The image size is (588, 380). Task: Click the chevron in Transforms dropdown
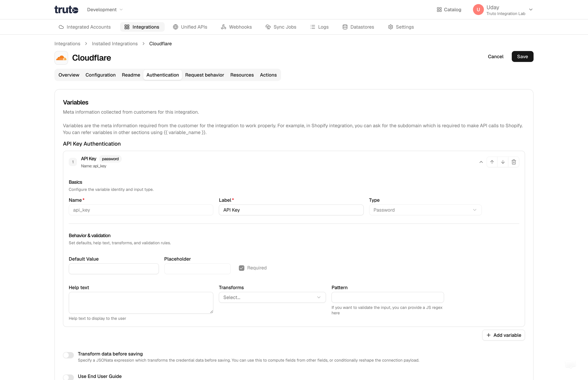coord(319,297)
